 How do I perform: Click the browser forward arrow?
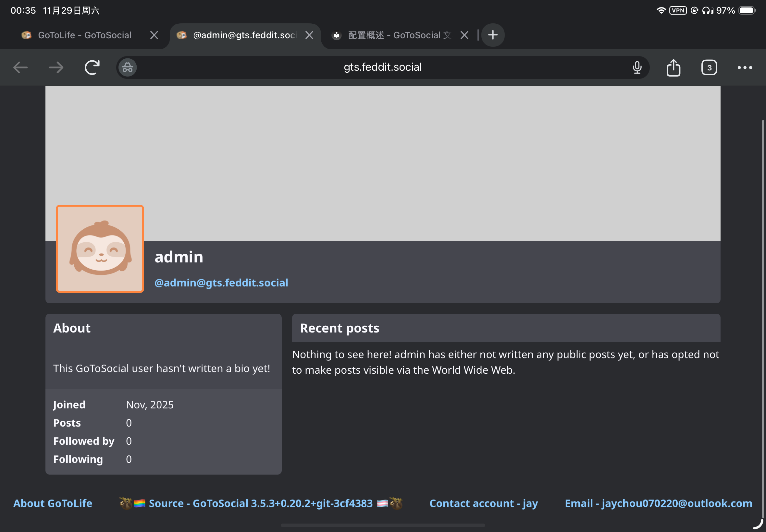pyautogui.click(x=56, y=68)
